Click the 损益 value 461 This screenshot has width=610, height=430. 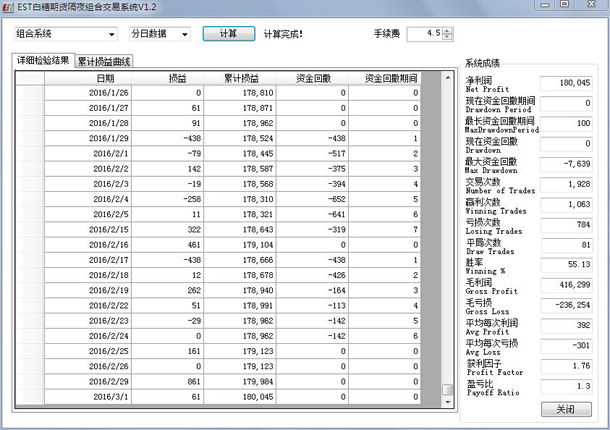[x=168, y=245]
